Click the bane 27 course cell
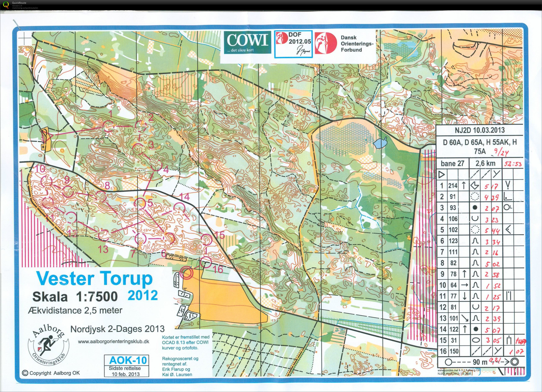Screen dimensions: 542x392 (x=452, y=164)
